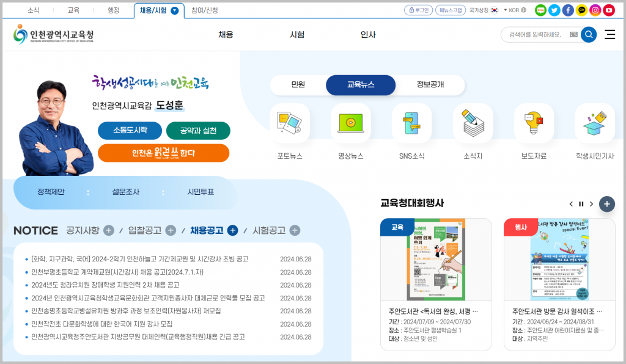Switch to the 교육 top tab
This screenshot has width=626, height=364.
click(73, 10)
